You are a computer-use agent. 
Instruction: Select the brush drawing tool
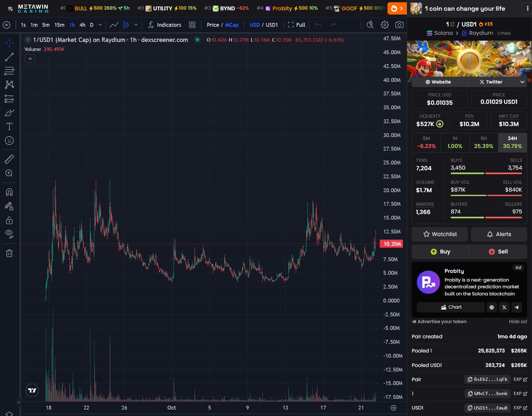coord(9,113)
